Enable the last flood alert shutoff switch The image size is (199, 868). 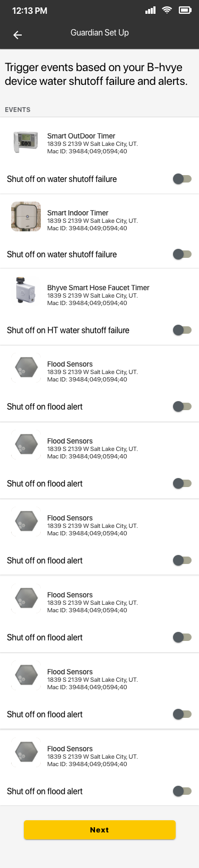182,791
